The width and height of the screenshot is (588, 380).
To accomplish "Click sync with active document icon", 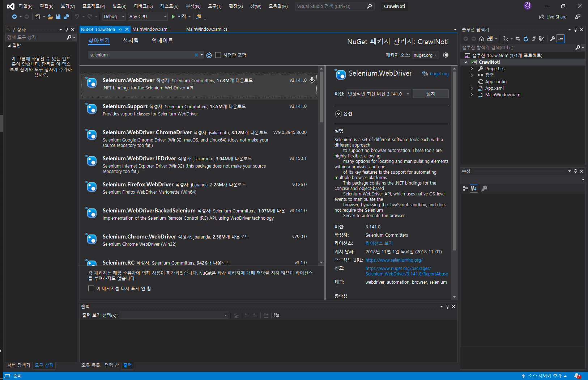I will click(x=518, y=39).
